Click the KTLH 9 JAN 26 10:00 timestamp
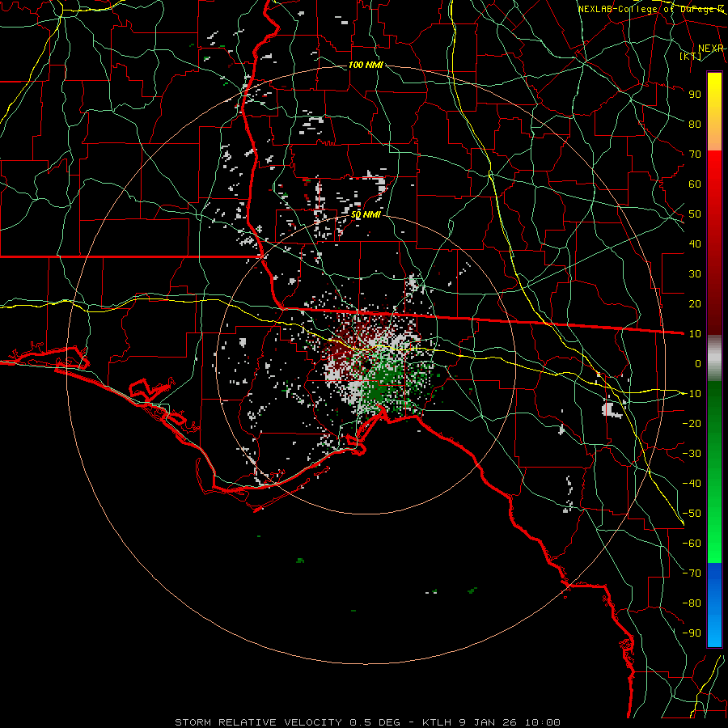728x728 pixels. pos(491,722)
